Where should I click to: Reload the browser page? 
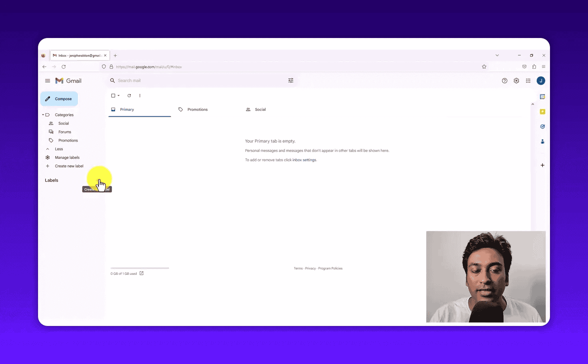coord(64,67)
